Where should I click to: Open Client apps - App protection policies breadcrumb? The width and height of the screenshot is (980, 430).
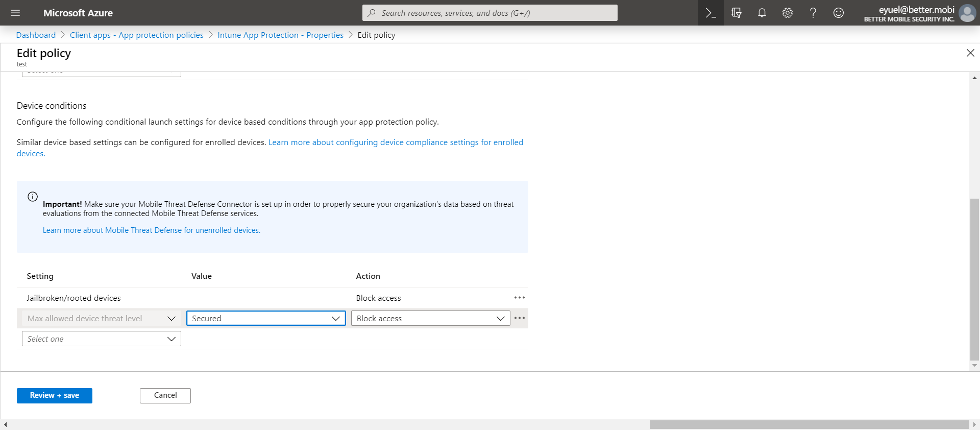pos(136,35)
